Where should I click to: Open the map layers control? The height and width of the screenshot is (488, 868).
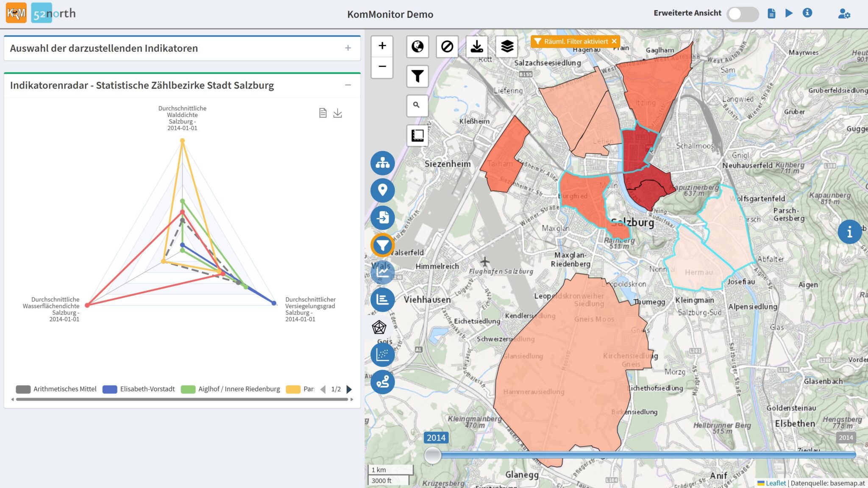(507, 46)
